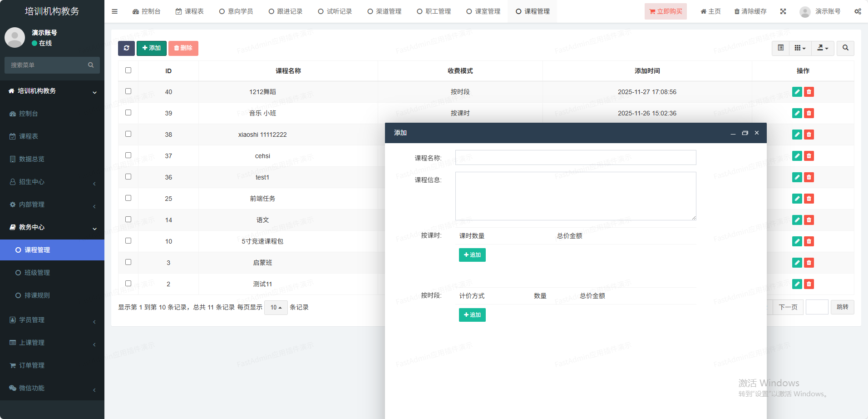Open the columns visibility dropdown

tap(800, 48)
